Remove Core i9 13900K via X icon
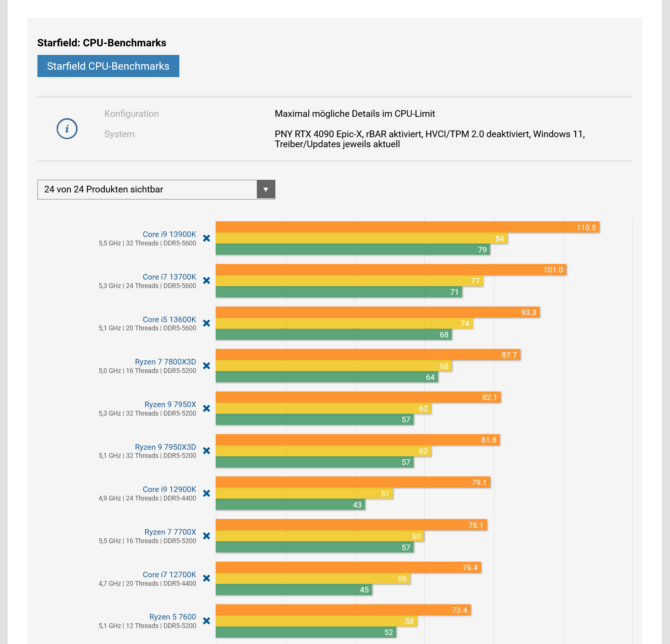670x644 pixels. pyautogui.click(x=207, y=238)
